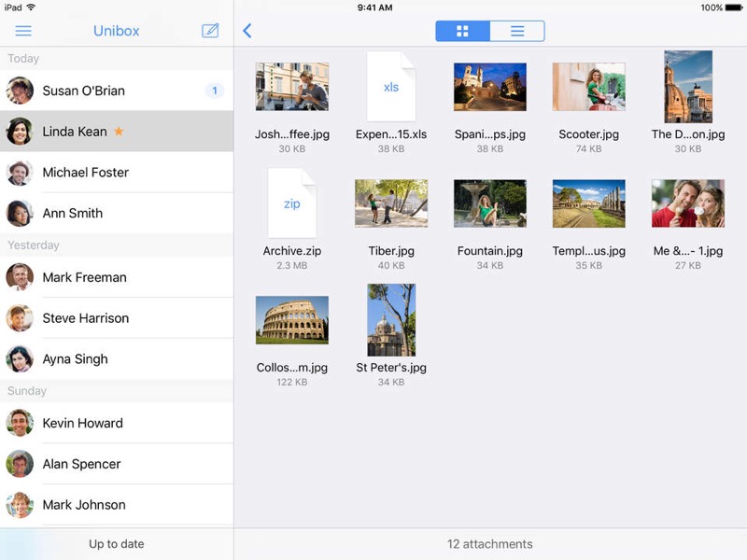This screenshot has width=747, height=560.
Task: Open the hamburger menu in sidebar
Action: [x=23, y=31]
